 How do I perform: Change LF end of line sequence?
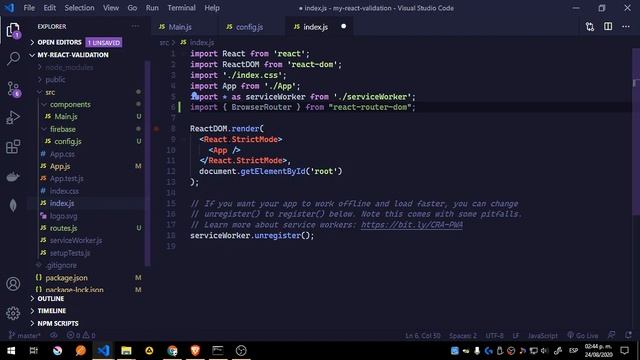[516, 336]
